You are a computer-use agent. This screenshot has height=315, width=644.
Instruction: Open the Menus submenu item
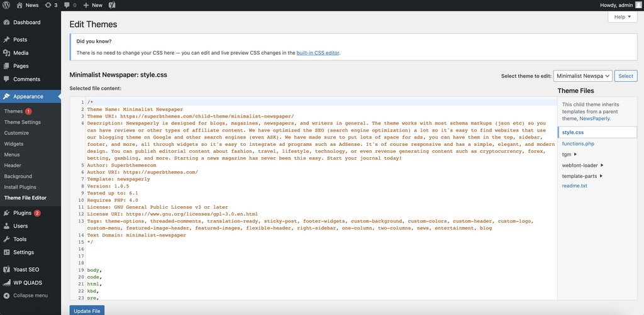tap(12, 155)
